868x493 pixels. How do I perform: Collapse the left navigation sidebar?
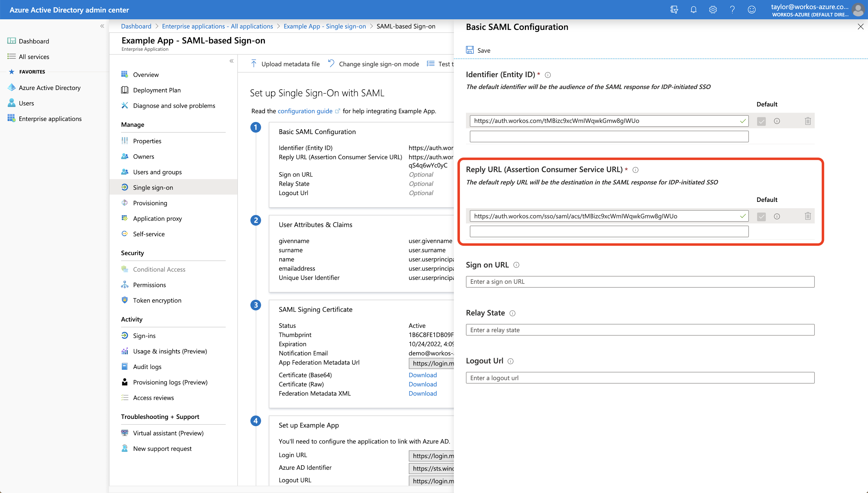click(102, 26)
